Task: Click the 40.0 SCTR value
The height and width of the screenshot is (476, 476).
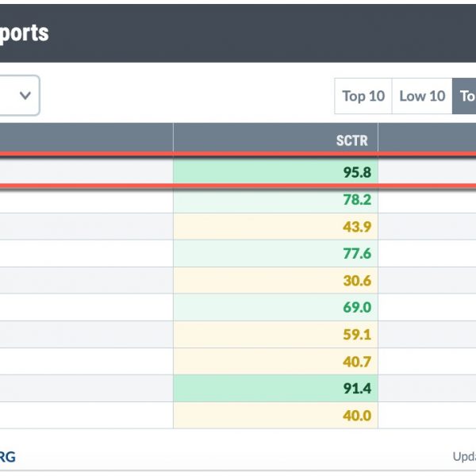Action: click(x=357, y=415)
